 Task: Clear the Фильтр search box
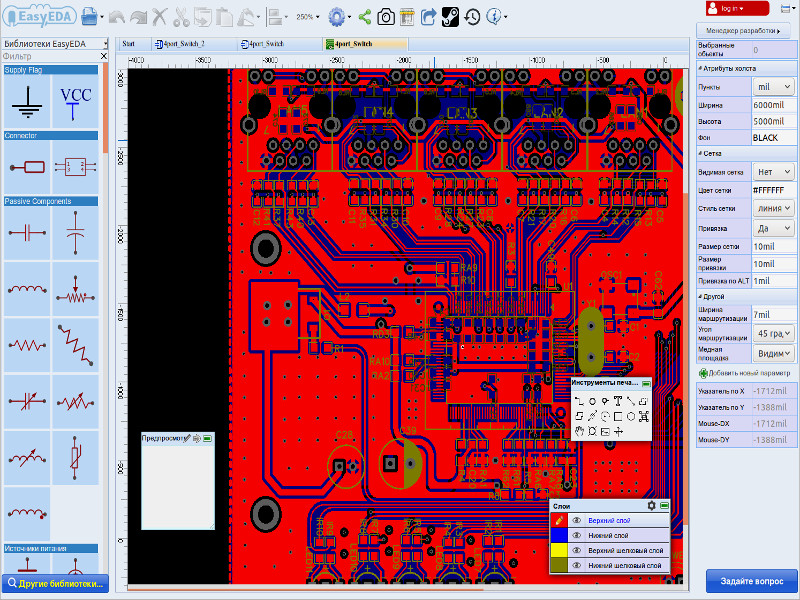(104, 56)
